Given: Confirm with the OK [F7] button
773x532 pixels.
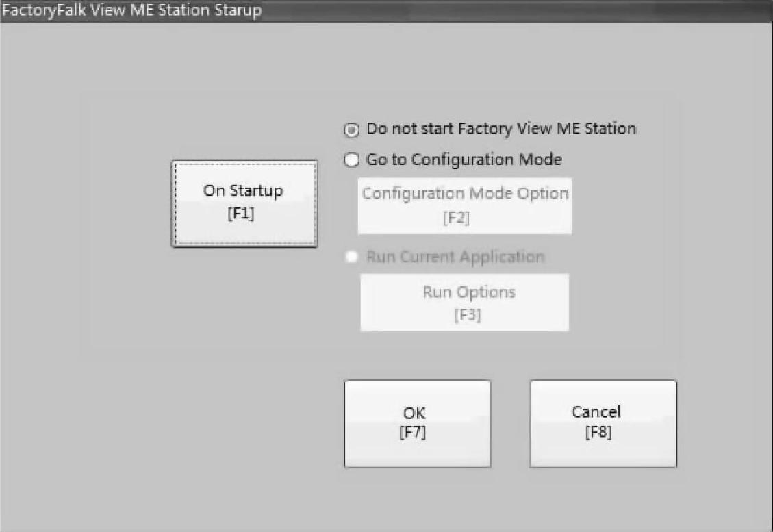Looking at the screenshot, I should point(418,424).
